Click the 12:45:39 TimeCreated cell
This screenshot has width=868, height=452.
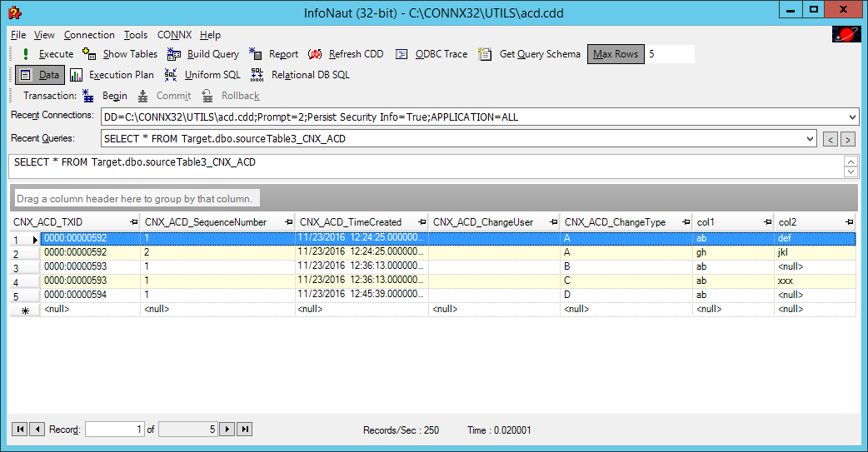click(x=362, y=295)
